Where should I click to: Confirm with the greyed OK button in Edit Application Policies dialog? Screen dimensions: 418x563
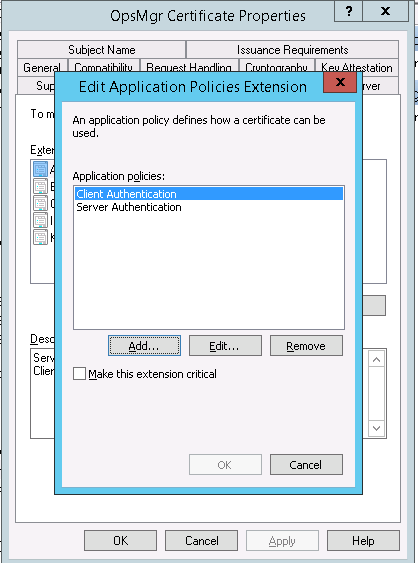tap(225, 465)
